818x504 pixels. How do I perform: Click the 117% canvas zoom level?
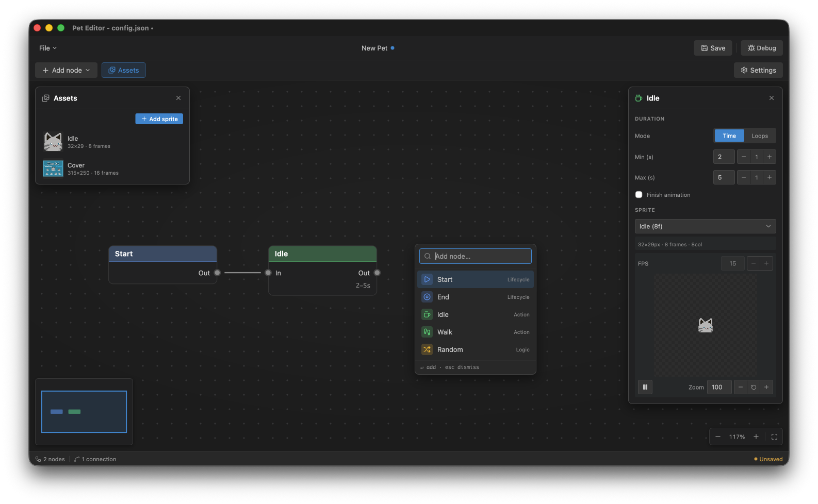737,436
